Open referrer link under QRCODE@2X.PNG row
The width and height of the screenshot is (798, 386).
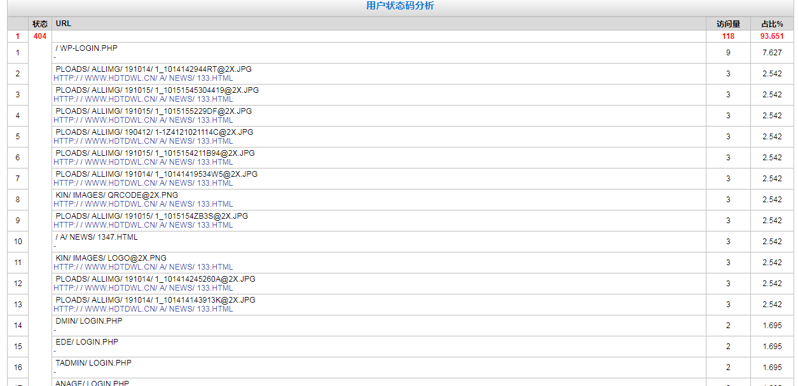tap(143, 204)
